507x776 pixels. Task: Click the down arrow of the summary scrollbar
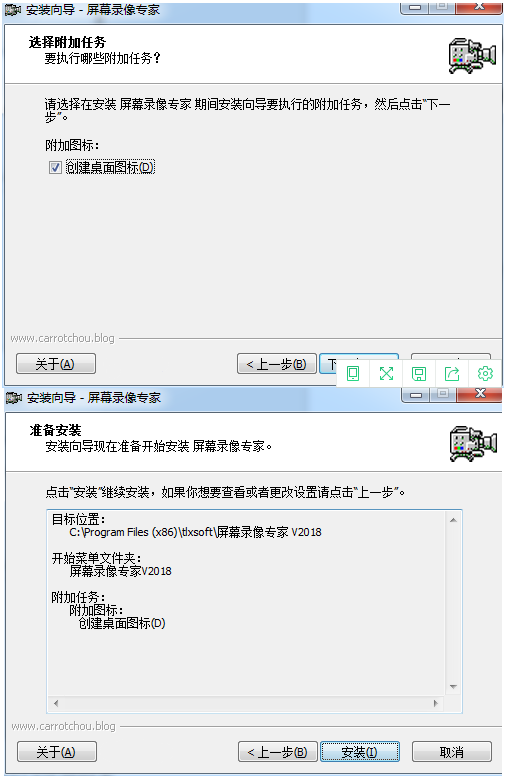[x=453, y=687]
